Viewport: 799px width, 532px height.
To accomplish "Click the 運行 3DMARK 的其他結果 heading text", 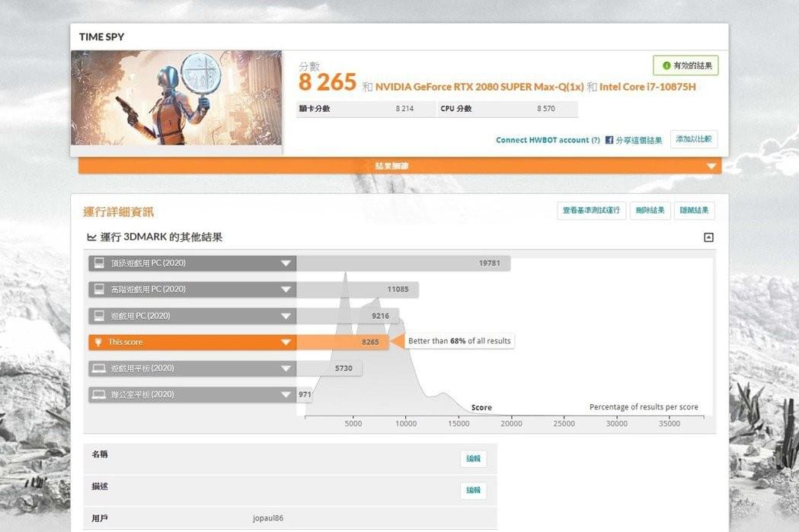I will pyautogui.click(x=161, y=237).
